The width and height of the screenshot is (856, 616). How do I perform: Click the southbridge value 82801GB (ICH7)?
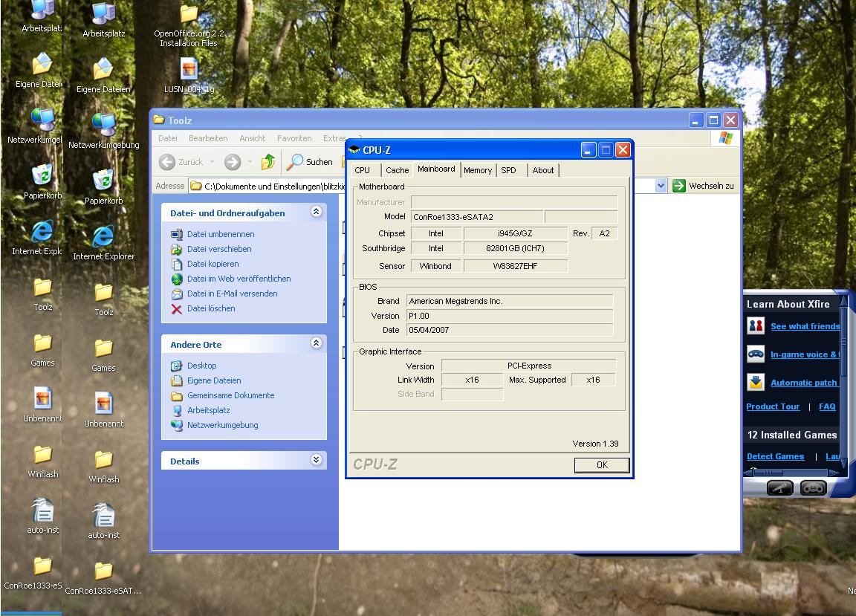pyautogui.click(x=515, y=248)
